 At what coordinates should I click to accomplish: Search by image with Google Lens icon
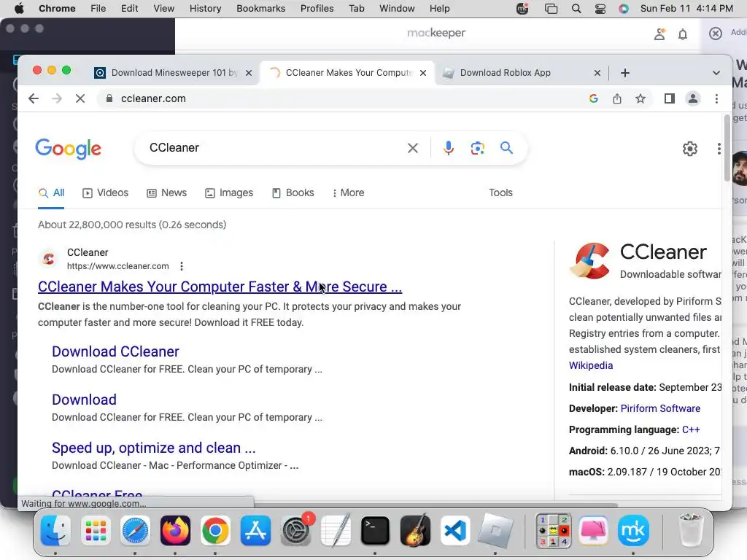[x=477, y=148]
